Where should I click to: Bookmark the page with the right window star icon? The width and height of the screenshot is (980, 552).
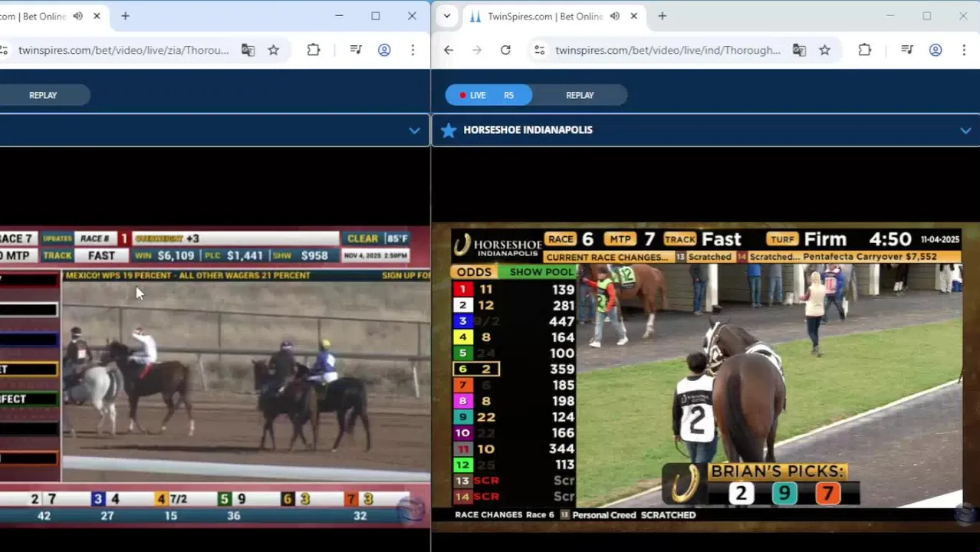tap(825, 50)
